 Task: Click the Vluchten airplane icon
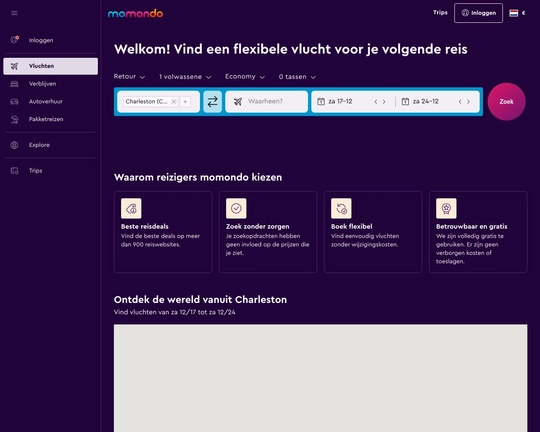pyautogui.click(x=14, y=66)
